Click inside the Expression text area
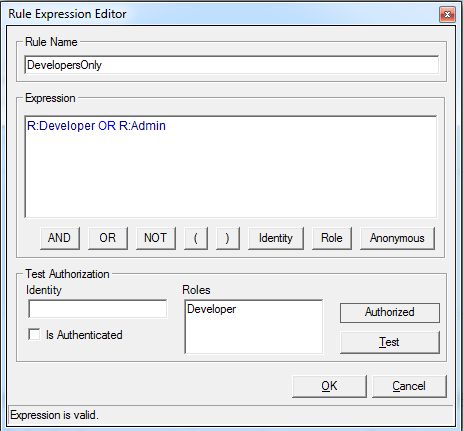Viewport: 463px width, 431px height. (x=231, y=167)
